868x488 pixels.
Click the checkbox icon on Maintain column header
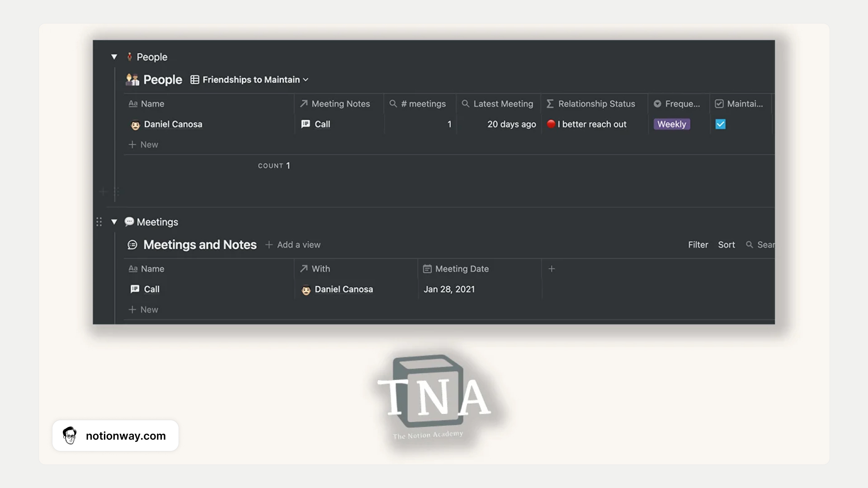coord(719,103)
